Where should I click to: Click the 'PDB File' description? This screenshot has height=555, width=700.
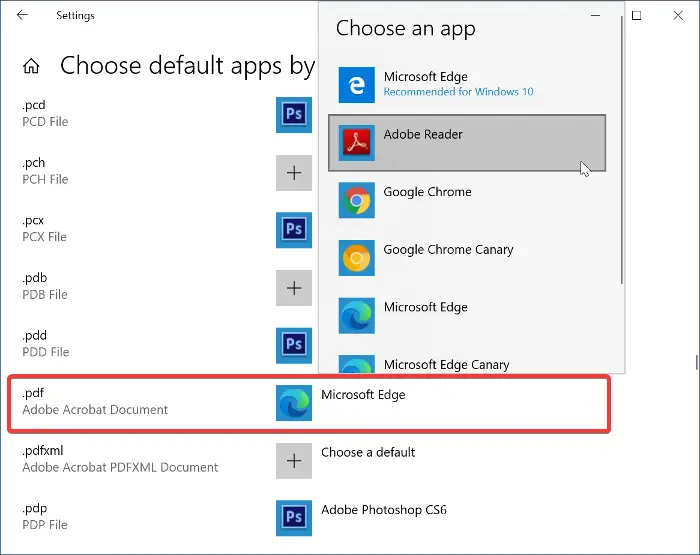tap(45, 295)
